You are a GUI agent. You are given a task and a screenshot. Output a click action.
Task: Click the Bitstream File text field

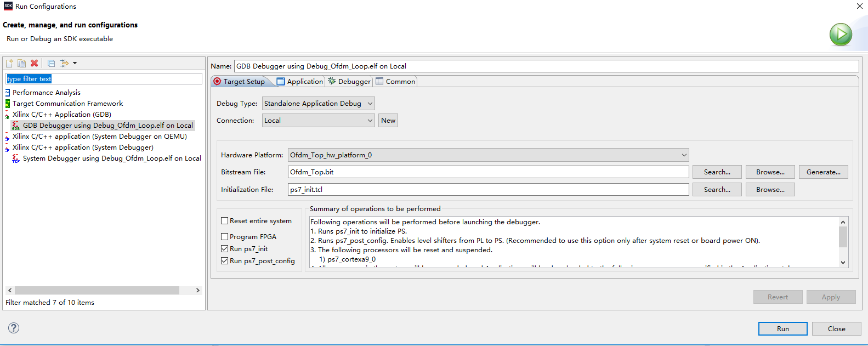coord(489,172)
